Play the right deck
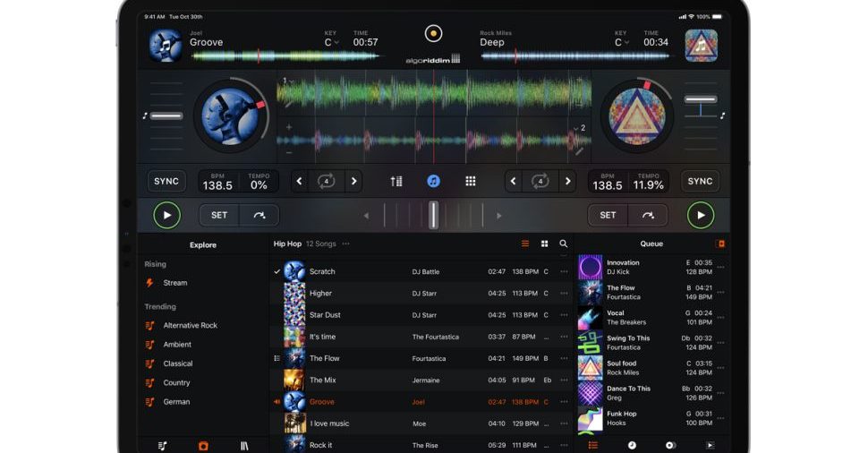This screenshot has height=453, width=868. [701, 216]
